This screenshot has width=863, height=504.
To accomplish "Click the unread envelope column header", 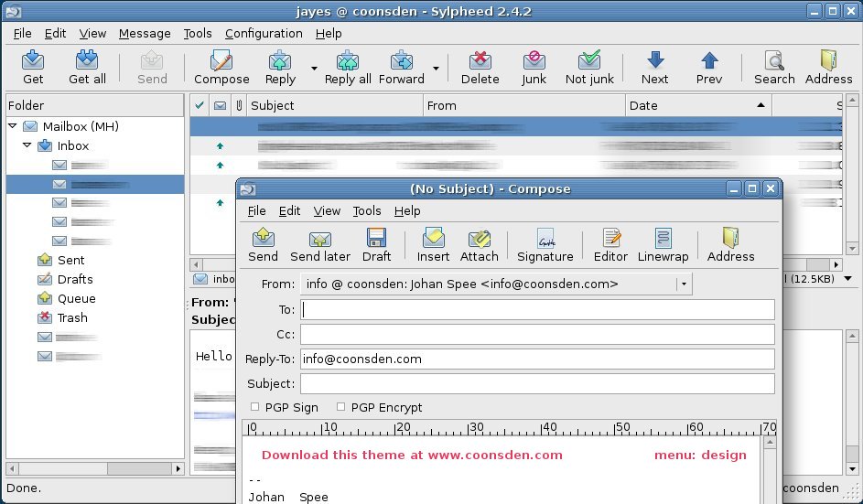I will coord(220,105).
